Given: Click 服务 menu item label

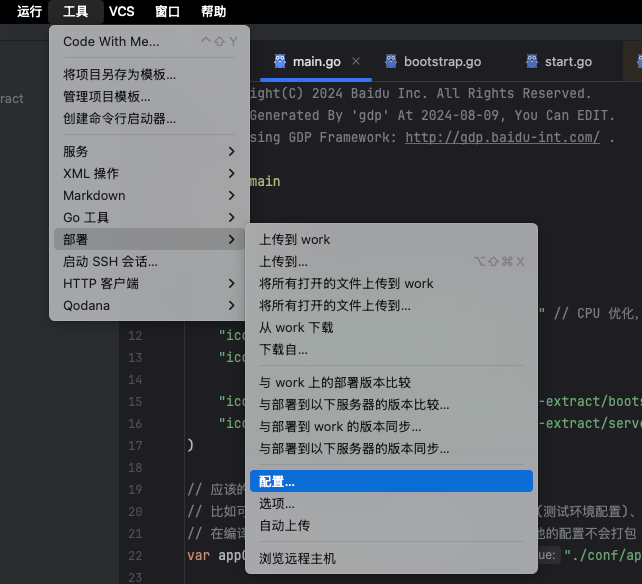Looking at the screenshot, I should click(75, 152).
